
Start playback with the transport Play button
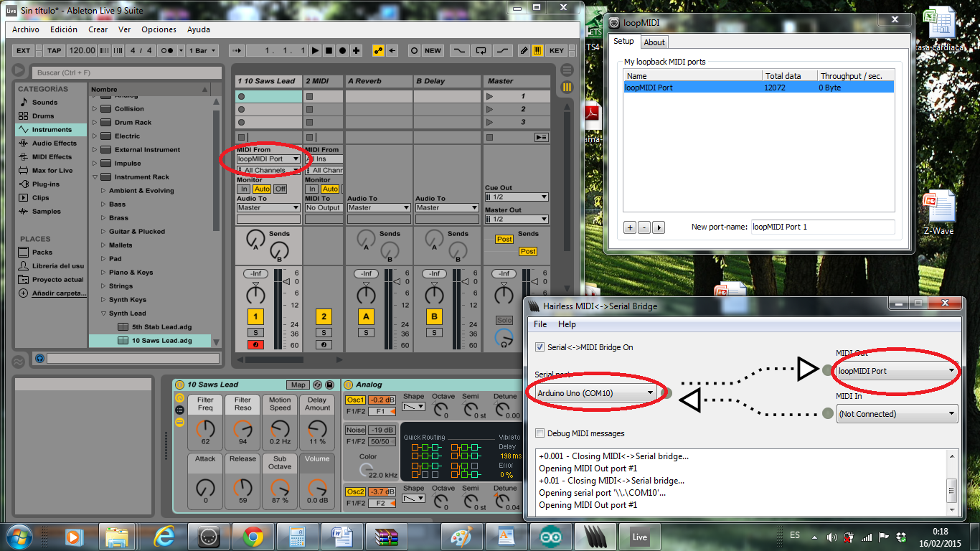point(315,51)
